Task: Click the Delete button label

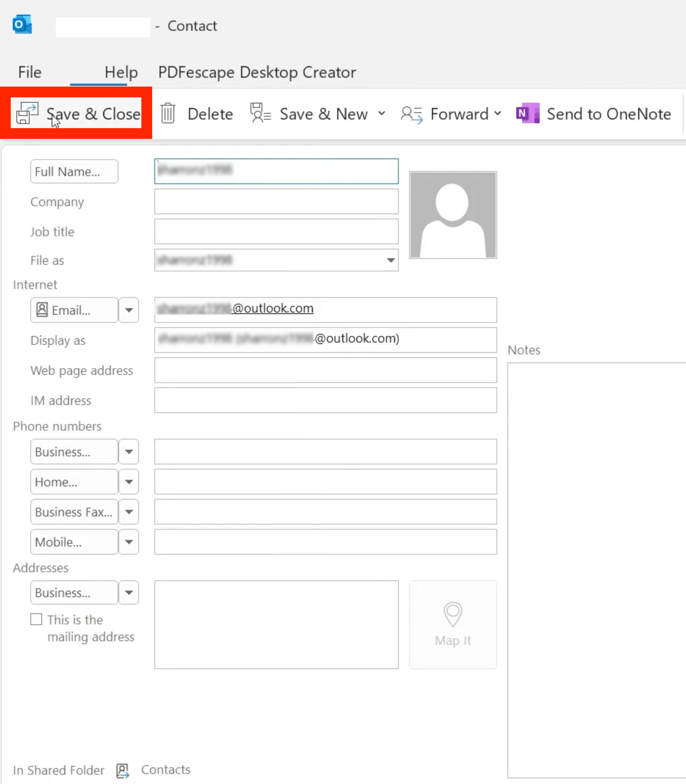Action: tap(210, 114)
